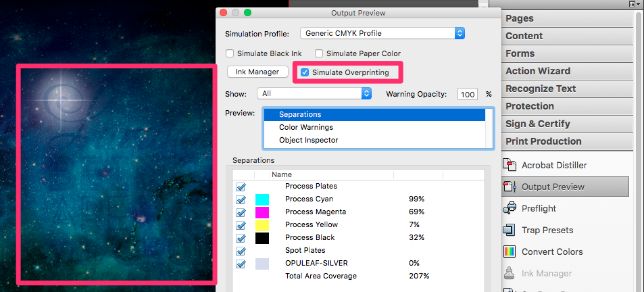644x292 pixels.
Task: Expand the Protection panel section
Action: [x=530, y=106]
